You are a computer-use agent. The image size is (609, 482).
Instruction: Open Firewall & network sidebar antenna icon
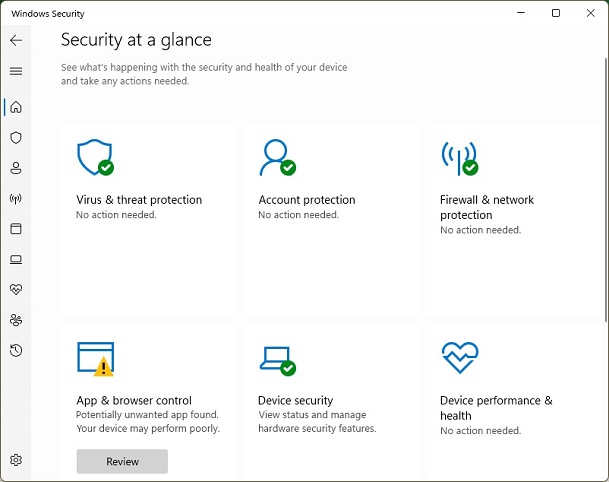(x=16, y=198)
